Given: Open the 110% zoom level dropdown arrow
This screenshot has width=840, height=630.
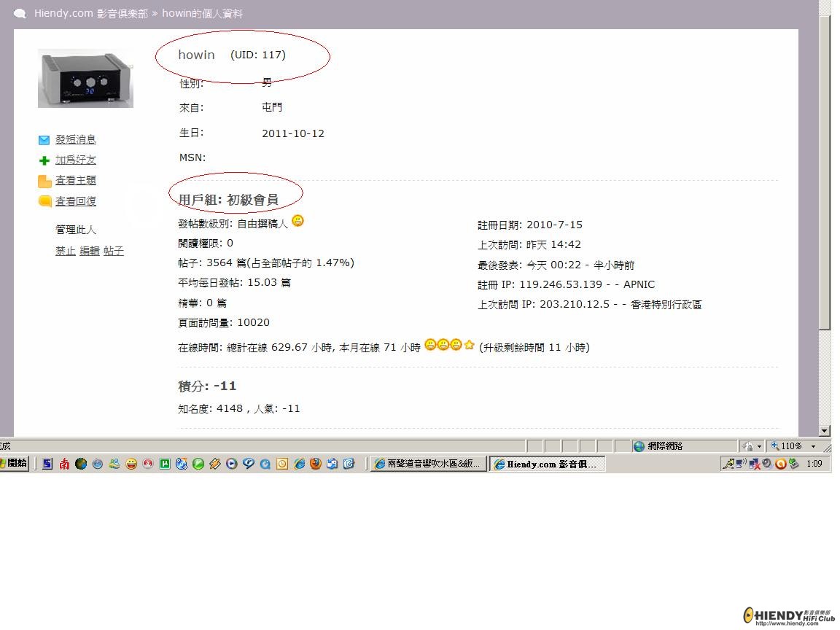Looking at the screenshot, I should click(x=813, y=446).
